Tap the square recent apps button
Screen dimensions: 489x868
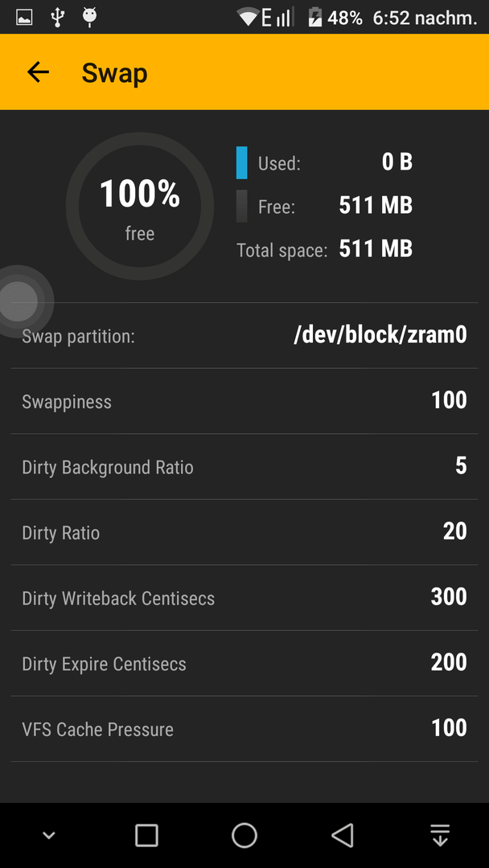pyautogui.click(x=146, y=835)
